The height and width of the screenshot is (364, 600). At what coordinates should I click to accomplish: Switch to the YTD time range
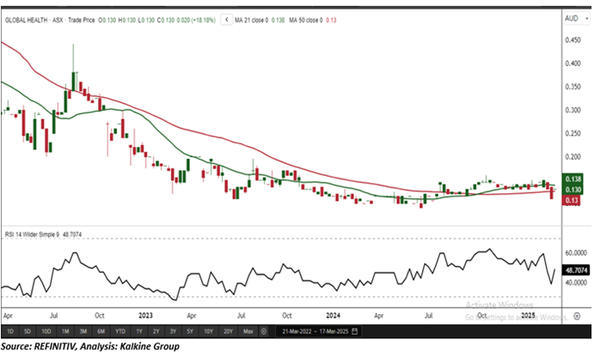120,331
